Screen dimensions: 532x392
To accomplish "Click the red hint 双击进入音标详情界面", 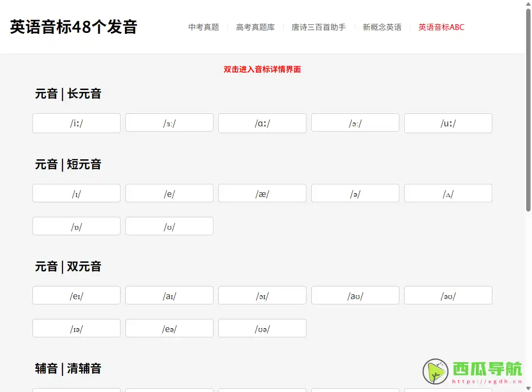I will (x=262, y=69).
